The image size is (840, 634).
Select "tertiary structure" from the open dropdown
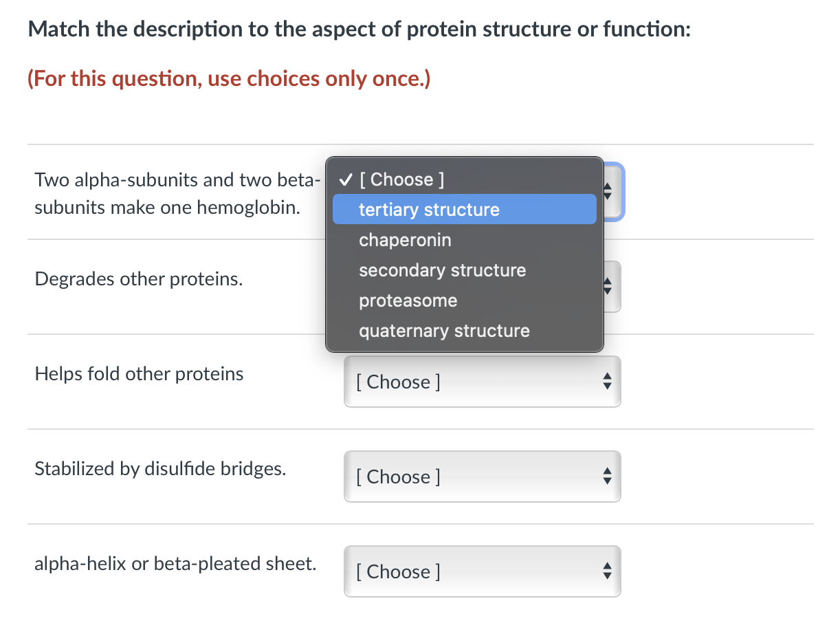pyautogui.click(x=429, y=209)
